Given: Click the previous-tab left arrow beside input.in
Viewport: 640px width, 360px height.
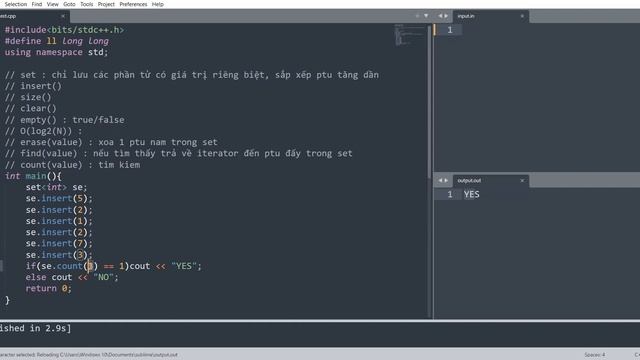Looking at the screenshot, I should pos(440,16).
